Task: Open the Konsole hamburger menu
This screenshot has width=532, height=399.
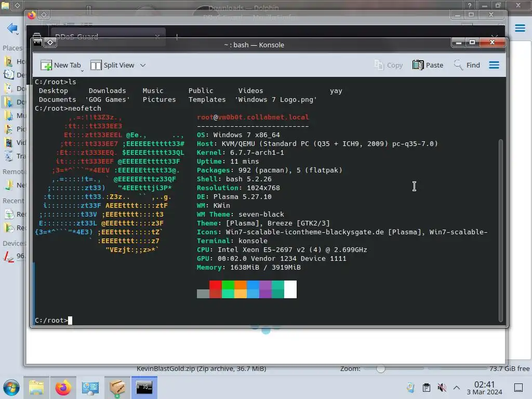Action: click(494, 65)
